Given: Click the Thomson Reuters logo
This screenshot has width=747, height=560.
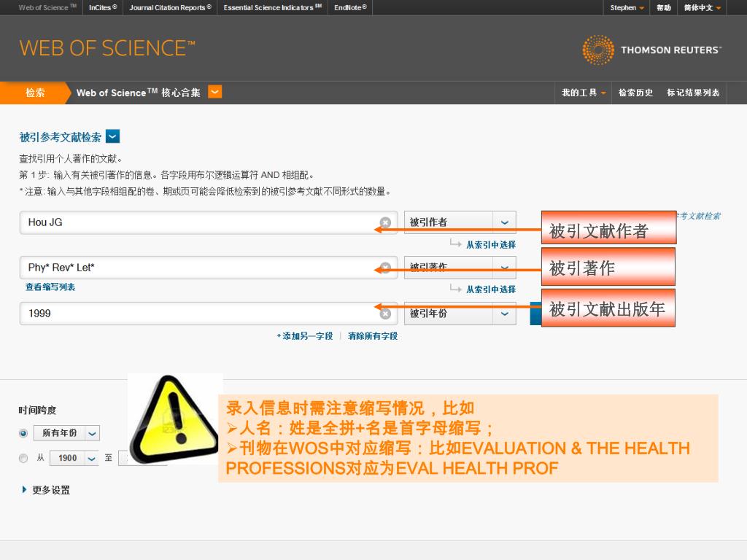Looking at the screenshot, I should click(x=651, y=50).
